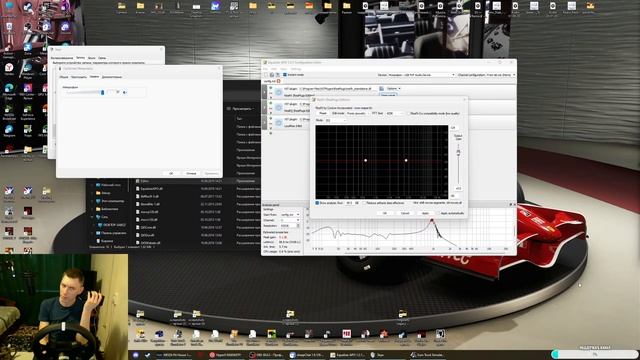The width and height of the screenshot is (640, 360).
Task: Open the Channel dropdown in analysis panel
Action: pos(290,220)
